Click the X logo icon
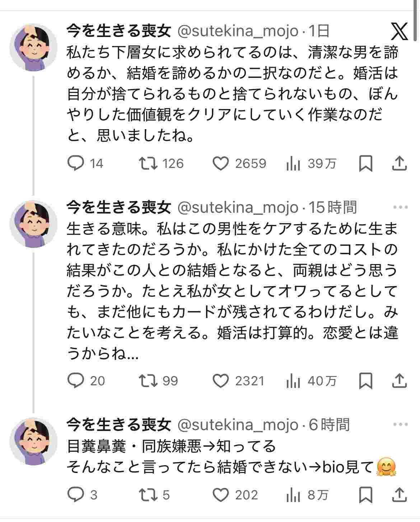The width and height of the screenshot is (420, 522). pos(399,31)
